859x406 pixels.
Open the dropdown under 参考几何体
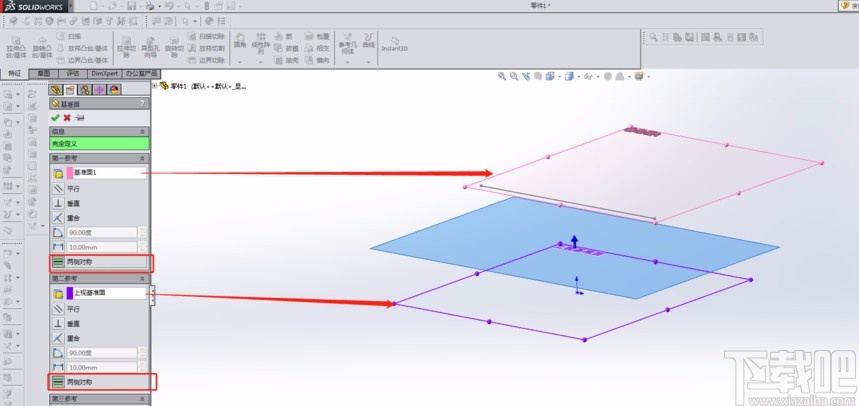point(347,62)
